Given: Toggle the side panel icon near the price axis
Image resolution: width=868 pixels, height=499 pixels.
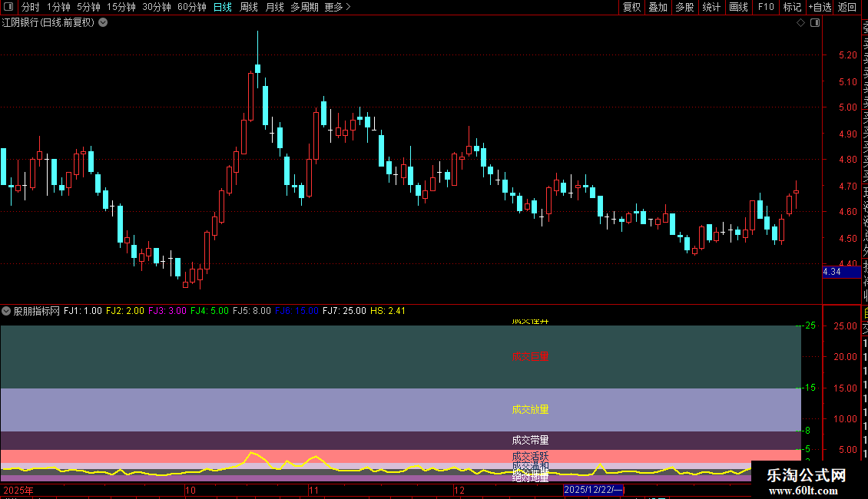Looking at the screenshot, I should point(815,23).
